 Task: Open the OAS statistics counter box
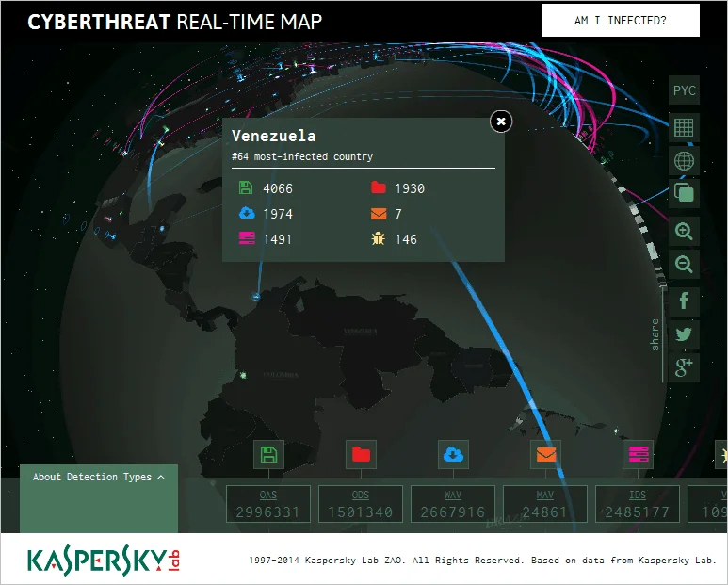point(268,505)
